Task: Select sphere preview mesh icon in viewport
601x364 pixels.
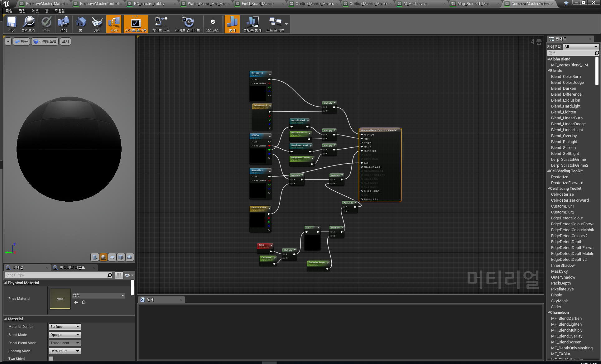Action: point(103,257)
